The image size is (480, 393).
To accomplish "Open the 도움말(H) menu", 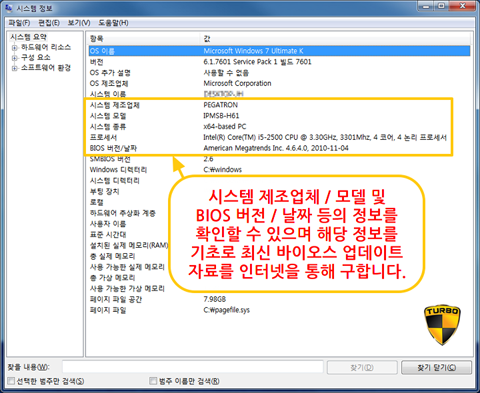I will click(113, 23).
